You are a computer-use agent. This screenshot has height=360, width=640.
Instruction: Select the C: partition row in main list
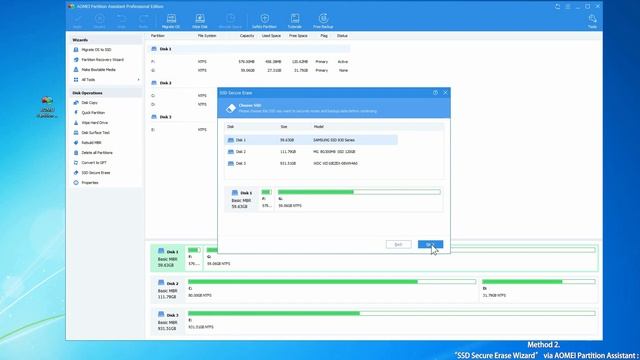pos(183,96)
